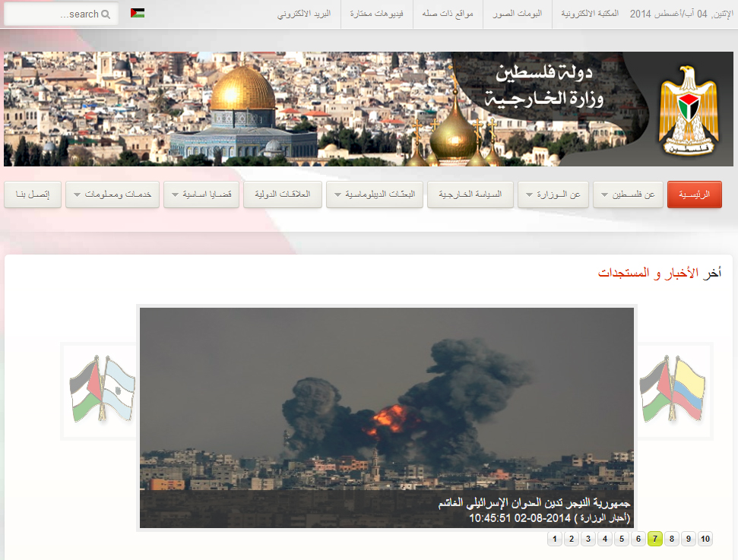The height and width of the screenshot is (560, 738).
Task: Expand the عن فلسطين dropdown menu
Action: [x=628, y=195]
